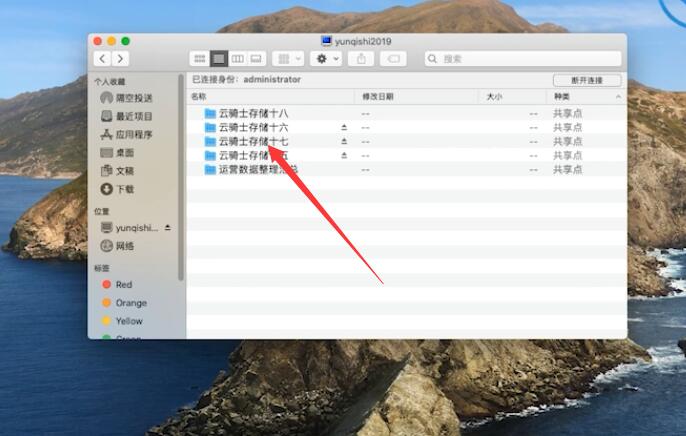
Task: Select the 云骑士存储十七 folder
Action: [x=407, y=142]
